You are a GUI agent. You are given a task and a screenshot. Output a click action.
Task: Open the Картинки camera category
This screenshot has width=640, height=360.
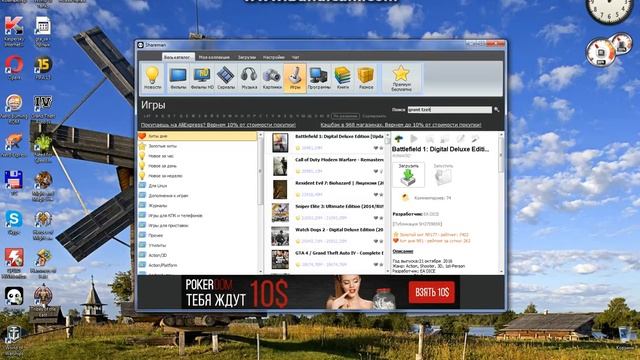tap(272, 78)
